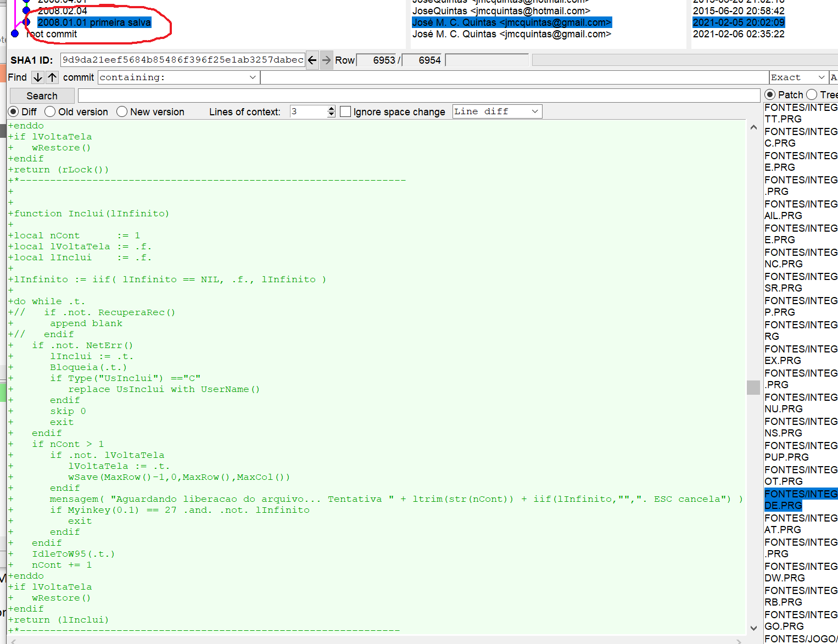Enable Ignore space change checkbox
The width and height of the screenshot is (838, 644).
[345, 112]
